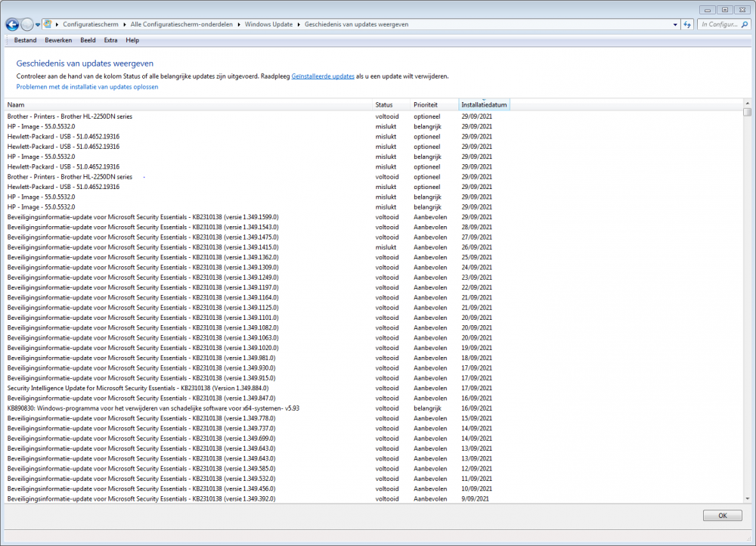The image size is (756, 546).
Task: Click into the Control Panel search field
Action: [718, 24]
